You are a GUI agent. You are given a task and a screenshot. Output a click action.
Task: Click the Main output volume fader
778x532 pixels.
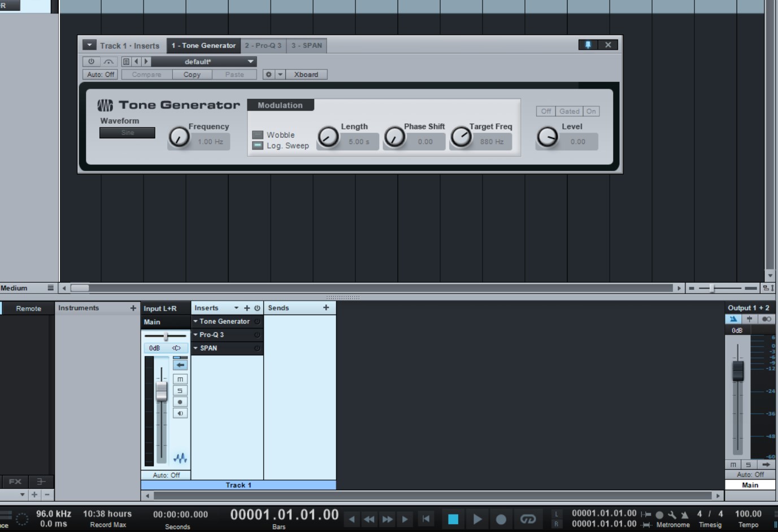tap(738, 370)
